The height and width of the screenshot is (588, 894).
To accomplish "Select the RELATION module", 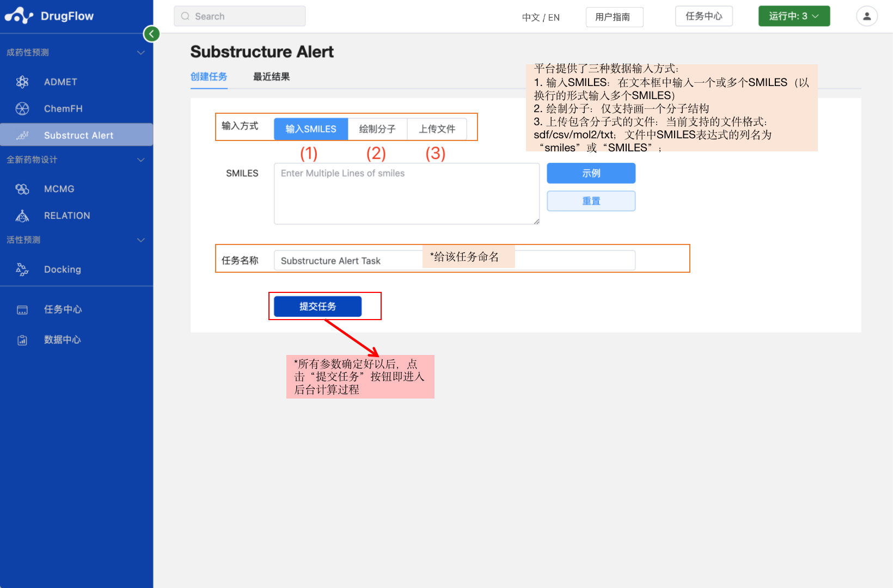I will coord(66,215).
